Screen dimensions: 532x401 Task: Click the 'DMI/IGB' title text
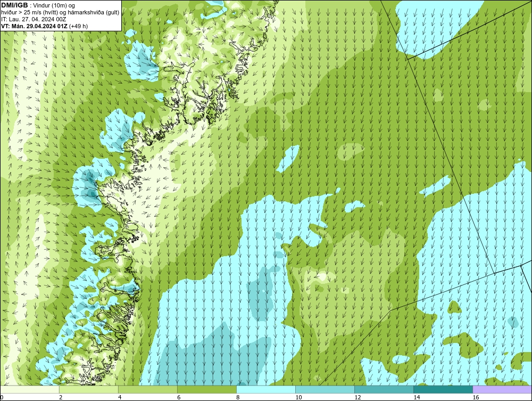click(14, 5)
